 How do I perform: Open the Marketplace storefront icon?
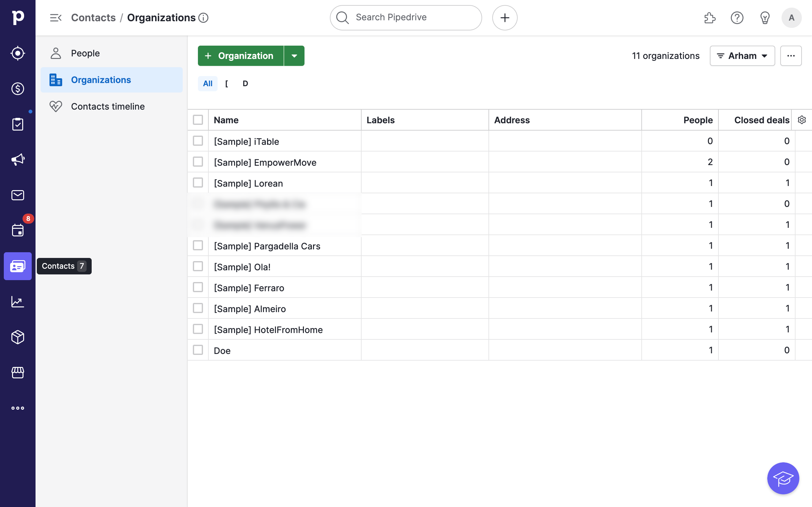click(17, 373)
